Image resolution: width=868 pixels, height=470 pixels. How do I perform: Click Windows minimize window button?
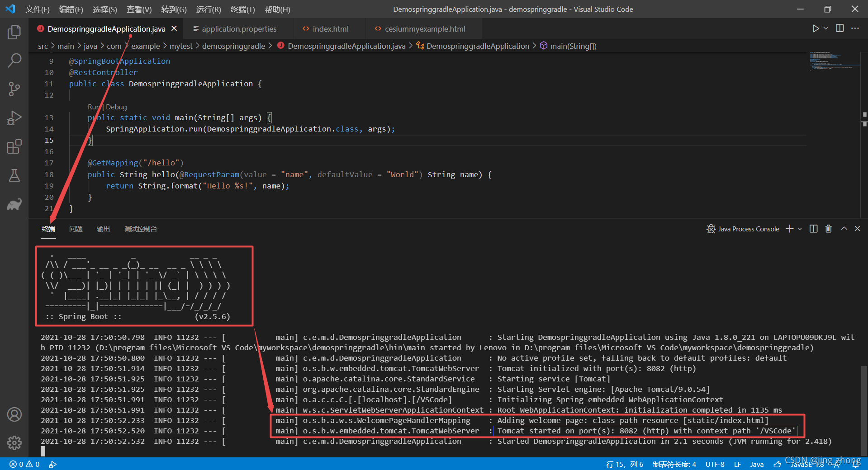(800, 9)
